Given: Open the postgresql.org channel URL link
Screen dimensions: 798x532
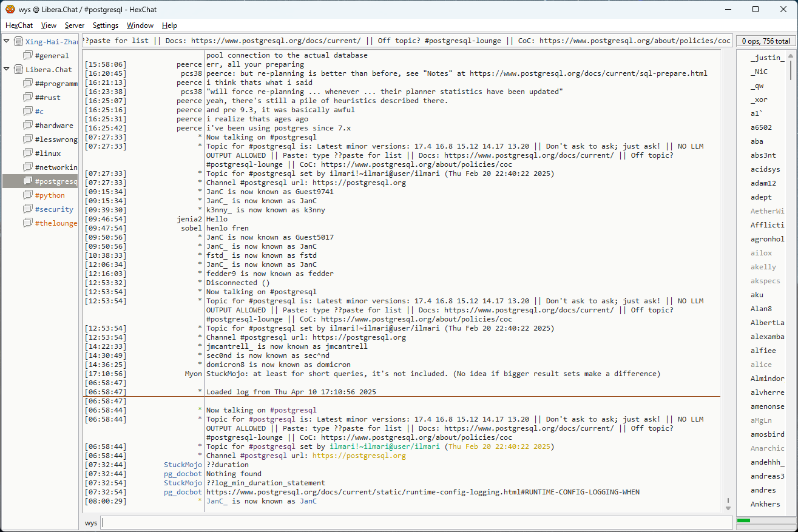Looking at the screenshot, I should pyautogui.click(x=359, y=456).
